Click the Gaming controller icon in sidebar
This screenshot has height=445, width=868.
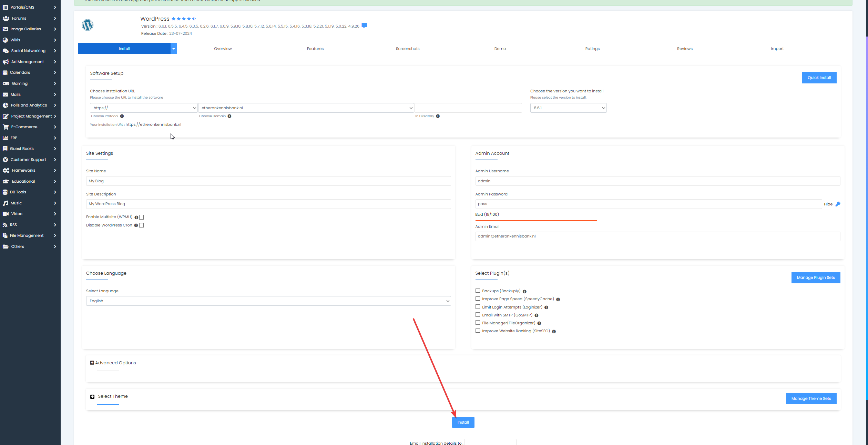tap(6, 83)
